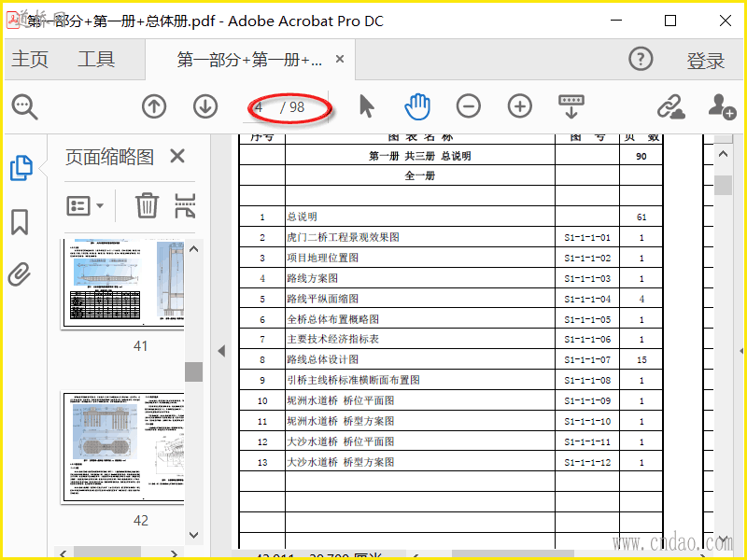747x560 pixels.
Task: Click the page split icon in thumbnails panel
Action: (185, 205)
